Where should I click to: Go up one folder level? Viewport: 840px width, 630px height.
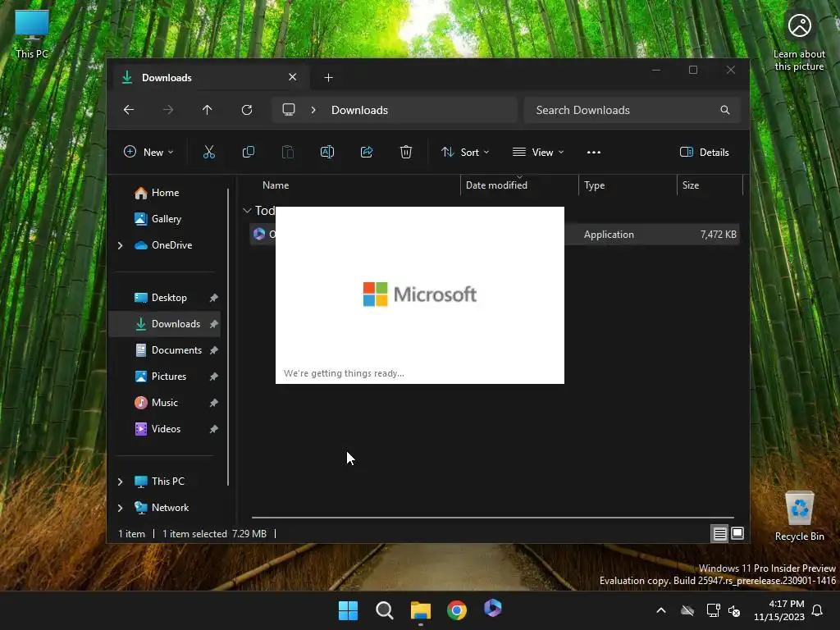[x=208, y=110]
